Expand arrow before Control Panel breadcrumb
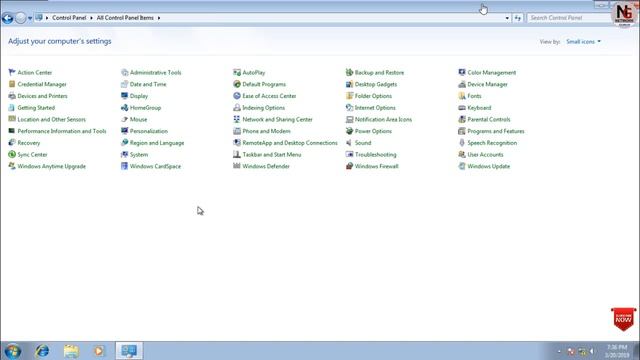Screen dimensions: 640x360 pyautogui.click(x=47, y=18)
